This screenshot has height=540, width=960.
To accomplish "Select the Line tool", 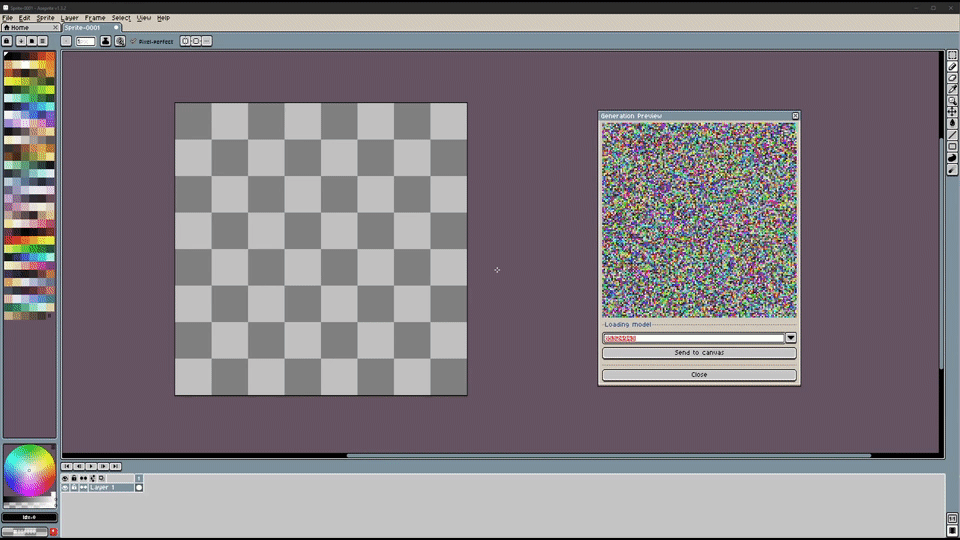I will pos(952,135).
